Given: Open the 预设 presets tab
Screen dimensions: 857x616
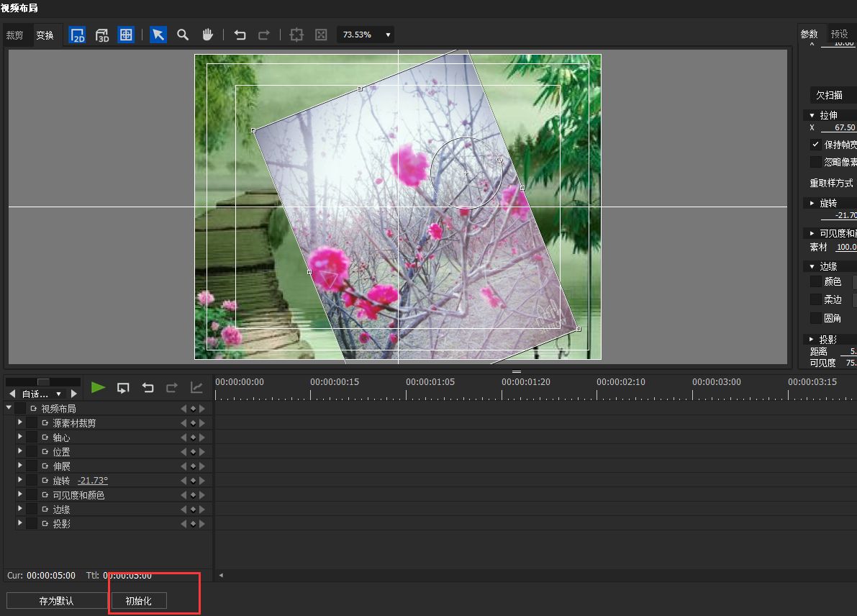Looking at the screenshot, I should [839, 34].
